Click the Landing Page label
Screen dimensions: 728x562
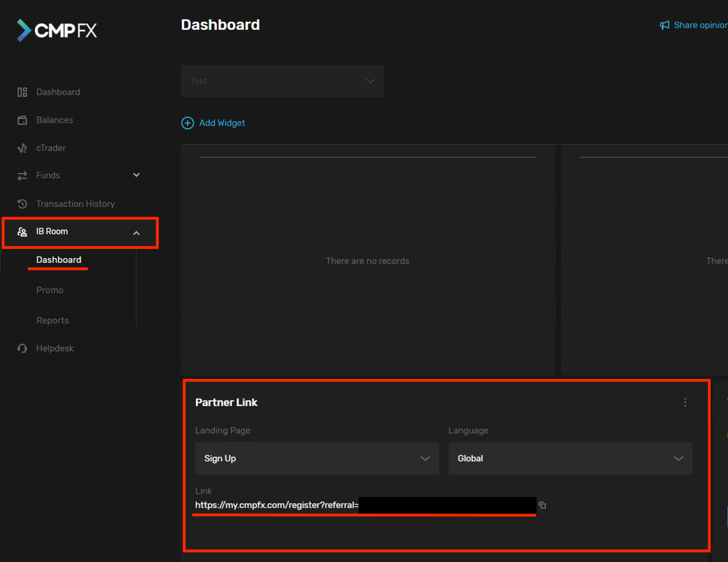pos(223,431)
